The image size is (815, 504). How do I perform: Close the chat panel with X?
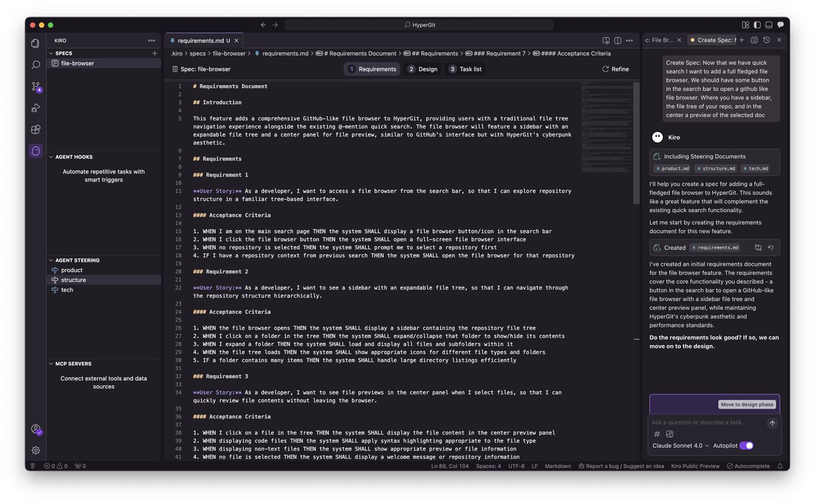[x=779, y=40]
